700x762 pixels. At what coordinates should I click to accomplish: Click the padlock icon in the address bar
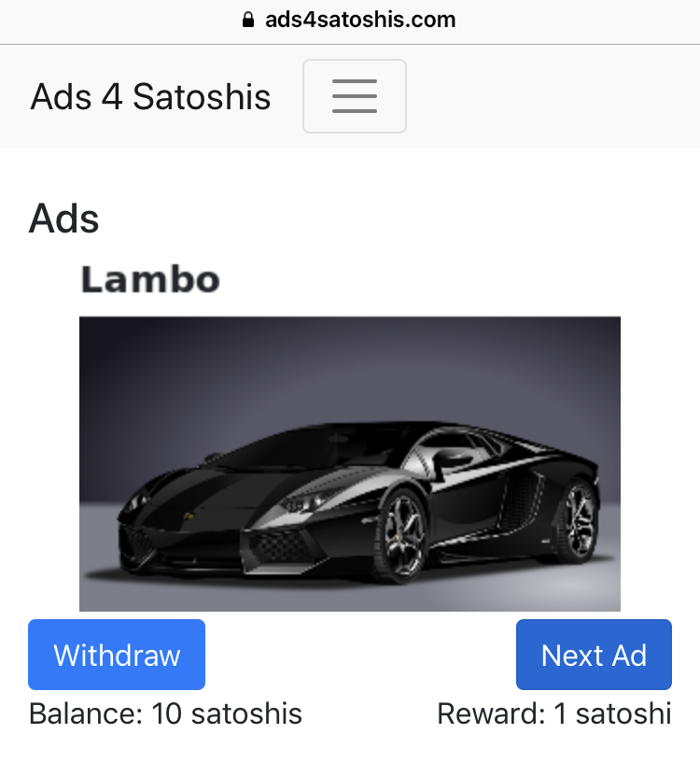tap(247, 20)
